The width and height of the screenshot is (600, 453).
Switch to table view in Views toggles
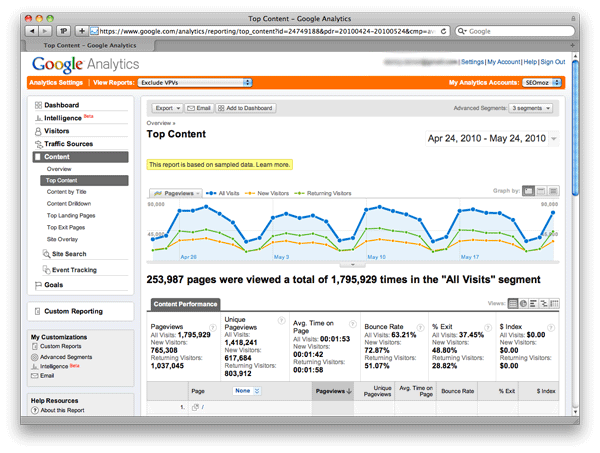[x=512, y=303]
